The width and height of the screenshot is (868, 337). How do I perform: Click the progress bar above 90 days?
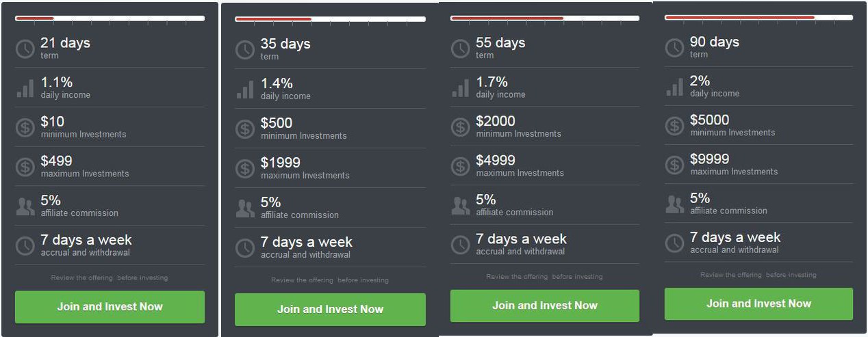(x=758, y=17)
